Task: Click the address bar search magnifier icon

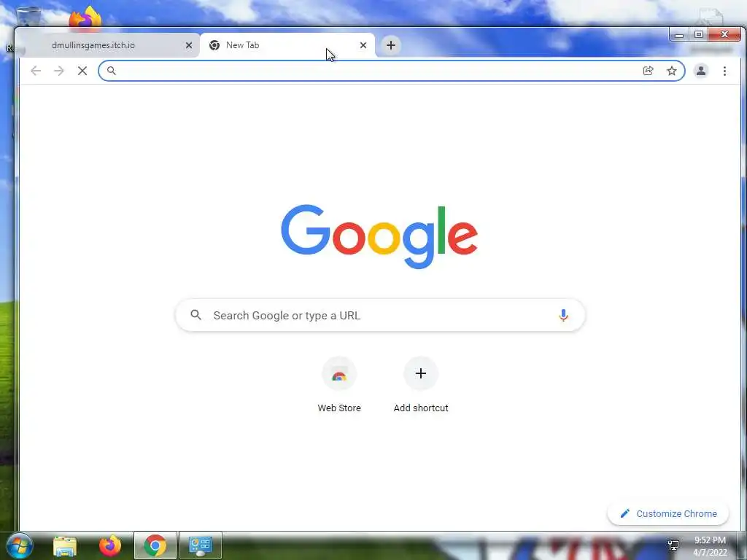Action: (x=111, y=71)
